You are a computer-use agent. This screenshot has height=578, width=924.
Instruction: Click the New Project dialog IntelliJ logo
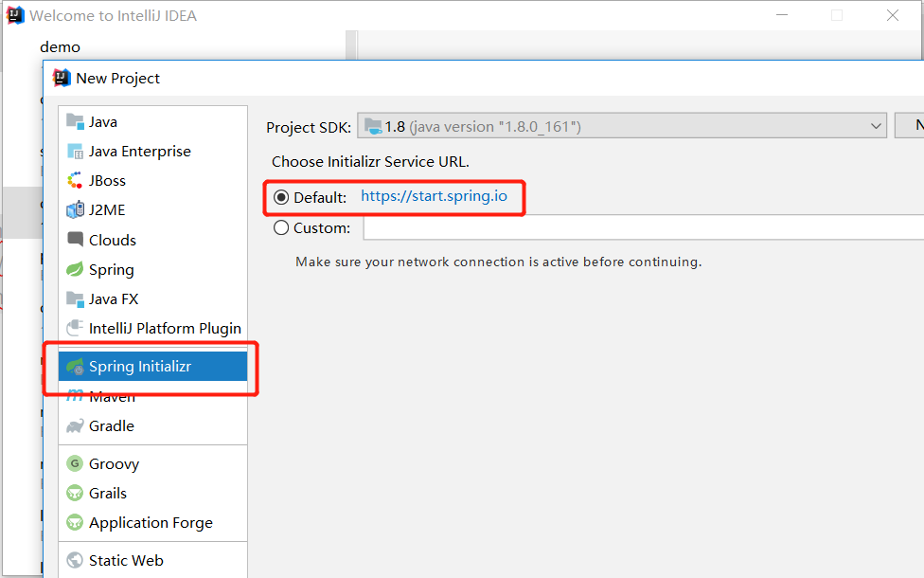tap(62, 78)
